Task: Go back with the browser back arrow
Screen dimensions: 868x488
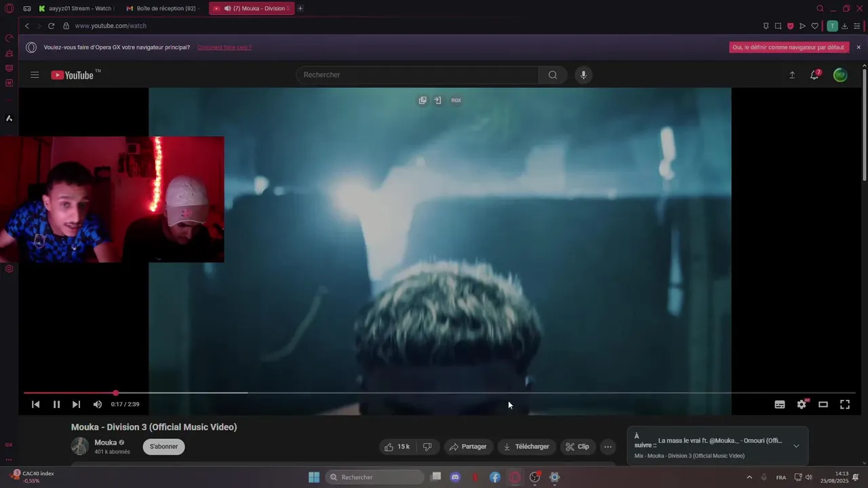Action: (x=27, y=26)
